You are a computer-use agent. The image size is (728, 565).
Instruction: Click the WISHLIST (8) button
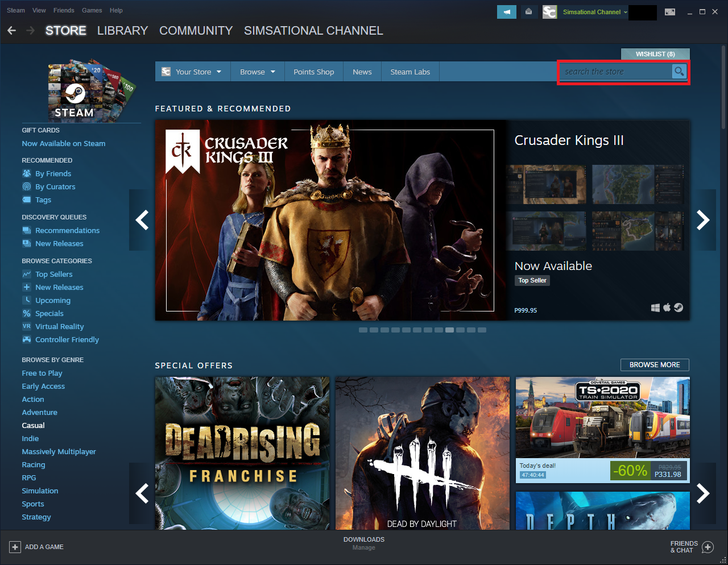tap(655, 54)
